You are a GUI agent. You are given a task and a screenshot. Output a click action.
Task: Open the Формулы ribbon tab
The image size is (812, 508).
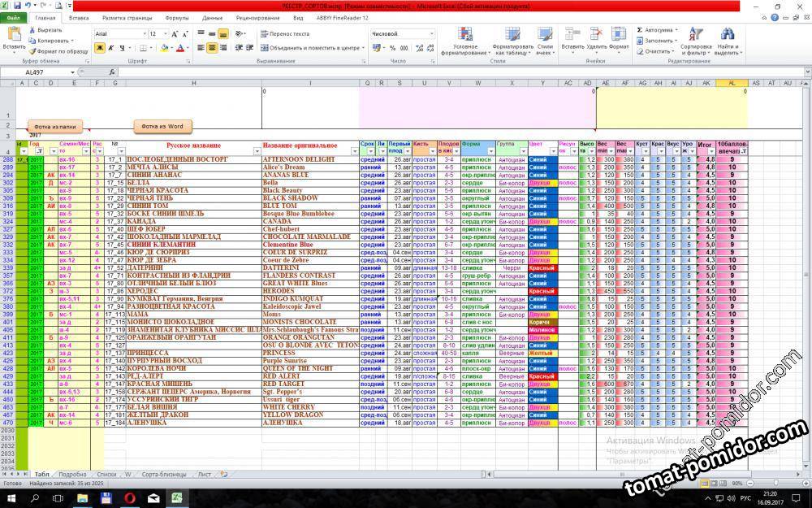tap(176, 17)
